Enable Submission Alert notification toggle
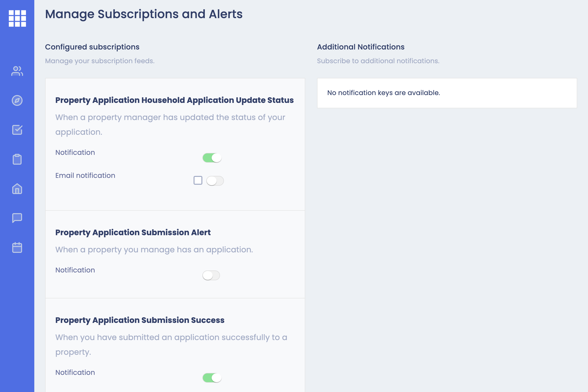The image size is (588, 392). [x=211, y=275]
